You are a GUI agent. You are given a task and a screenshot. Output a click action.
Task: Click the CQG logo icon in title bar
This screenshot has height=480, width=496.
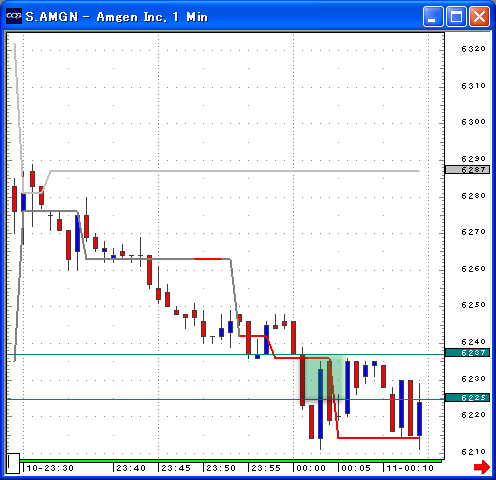(14, 16)
